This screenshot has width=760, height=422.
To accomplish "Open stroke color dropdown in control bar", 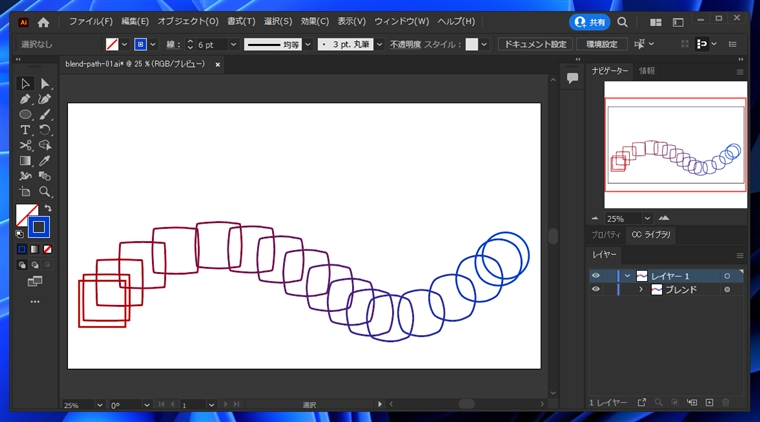I will (x=153, y=44).
